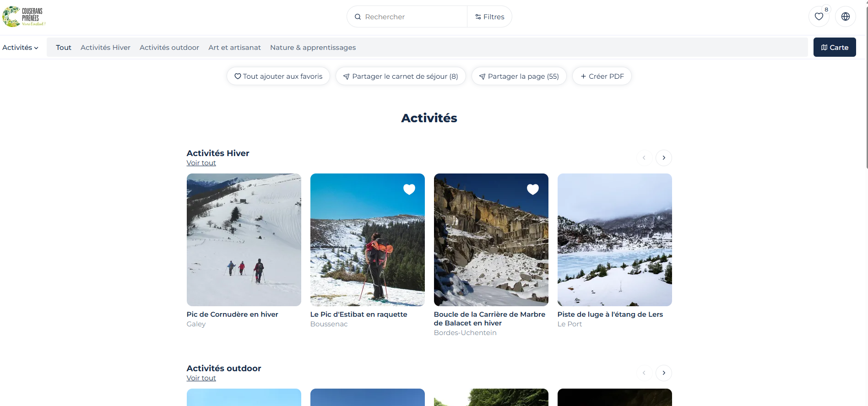
Task: Open Partager le carnet de séjour options
Action: tap(401, 76)
